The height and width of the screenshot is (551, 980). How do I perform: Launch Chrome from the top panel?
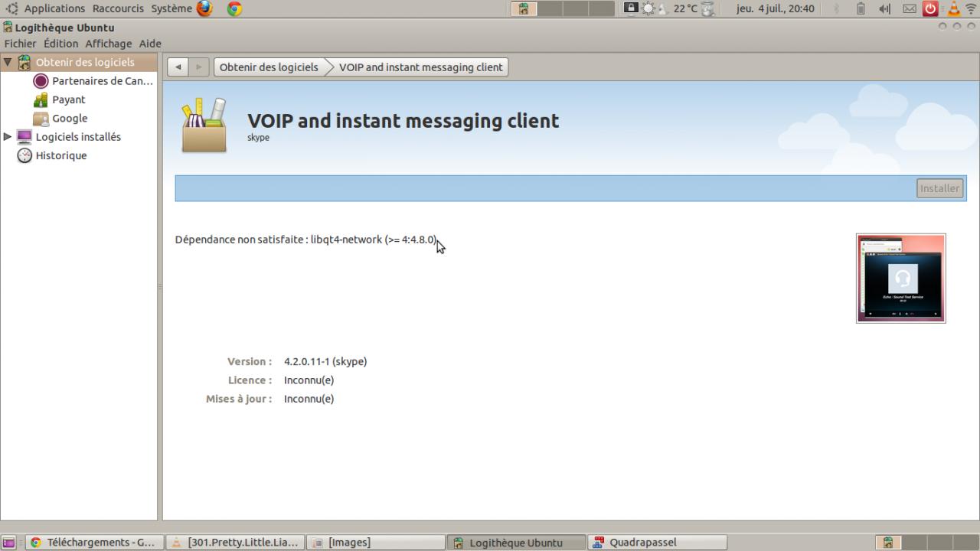[x=235, y=8]
